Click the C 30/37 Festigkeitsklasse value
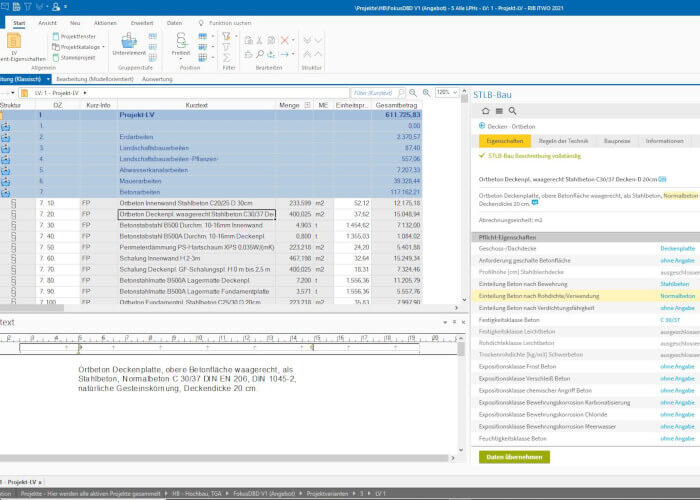The height and width of the screenshot is (500, 700). [x=670, y=320]
